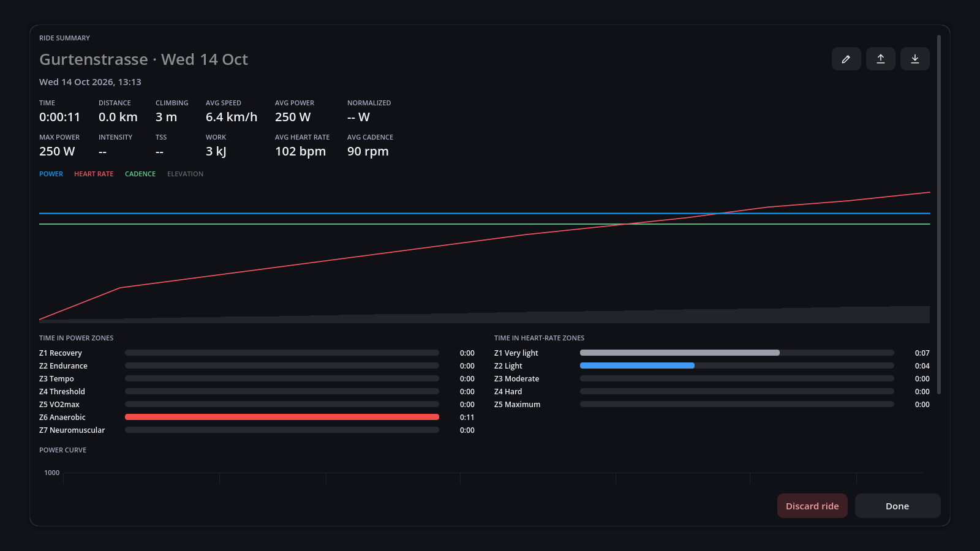980x551 pixels.
Task: Select the ride title Gurtenstrasse · Wed 14 Oct
Action: pyautogui.click(x=144, y=59)
